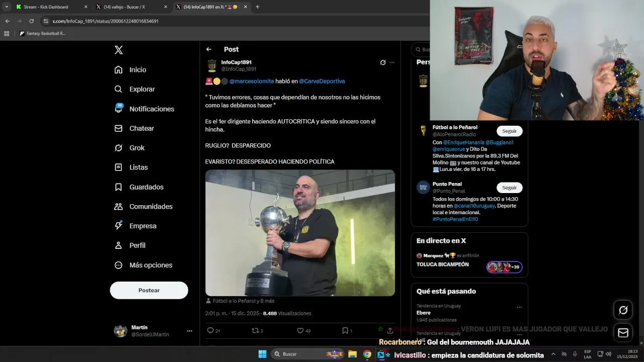This screenshot has width=644, height=362.
Task: Click the Ebere trending topic
Action: 423,313
